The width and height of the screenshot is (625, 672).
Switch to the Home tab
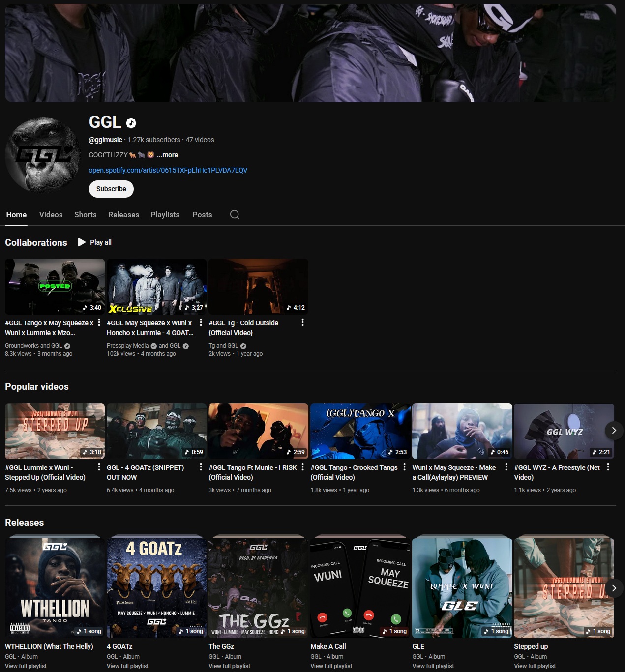[x=16, y=215]
